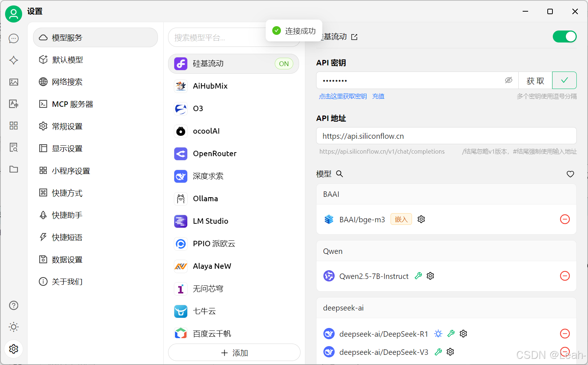
Task: Select the knowledge base icon in sidebar
Action: [13, 147]
